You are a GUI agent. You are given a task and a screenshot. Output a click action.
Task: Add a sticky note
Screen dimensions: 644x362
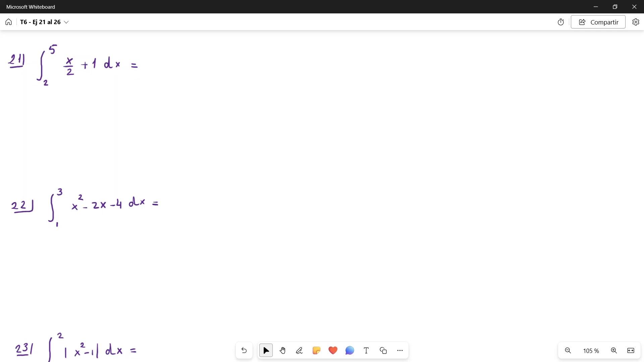click(316, 351)
